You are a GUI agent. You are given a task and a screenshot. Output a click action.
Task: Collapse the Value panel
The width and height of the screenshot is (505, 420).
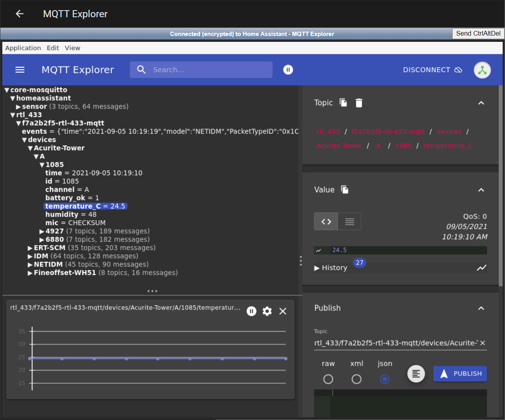(481, 190)
